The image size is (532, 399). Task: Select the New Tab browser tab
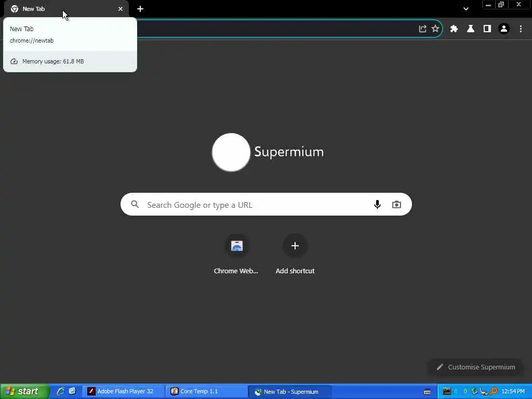[66, 9]
